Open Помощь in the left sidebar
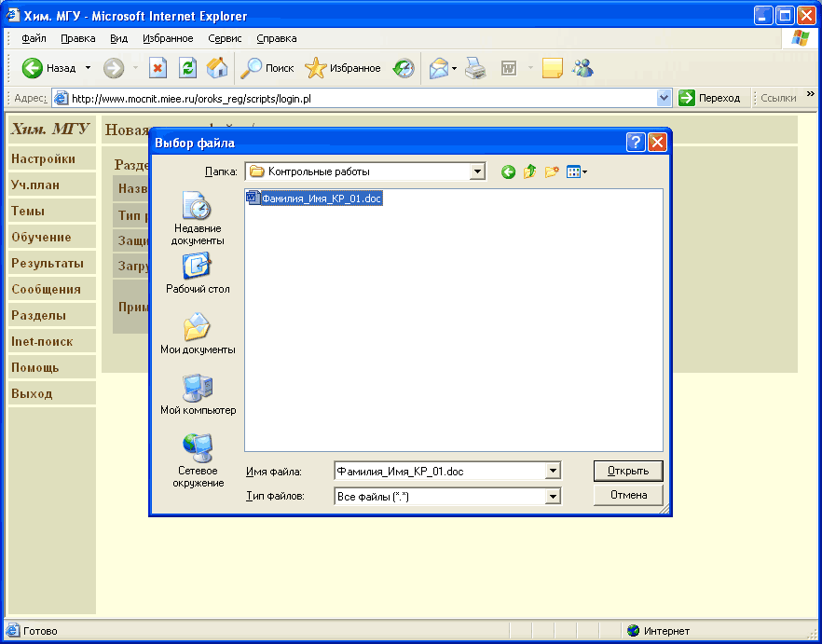This screenshot has width=822, height=644. [x=52, y=367]
